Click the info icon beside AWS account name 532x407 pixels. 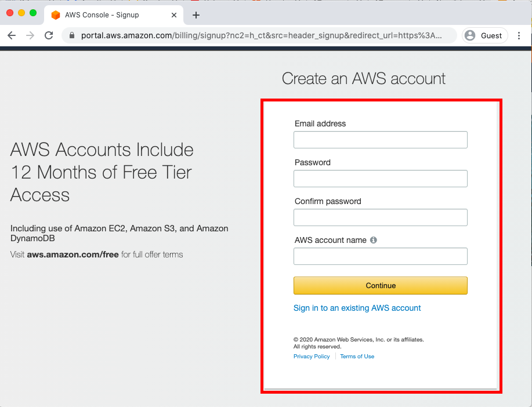click(374, 240)
